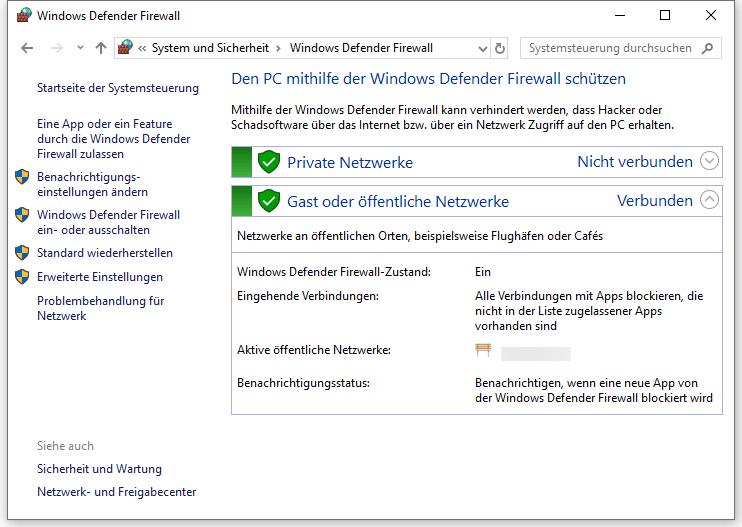Screen dimensions: 742x527
Task: Open 'Benachrichtigungseinstellungen ändern' link
Action: 92,184
